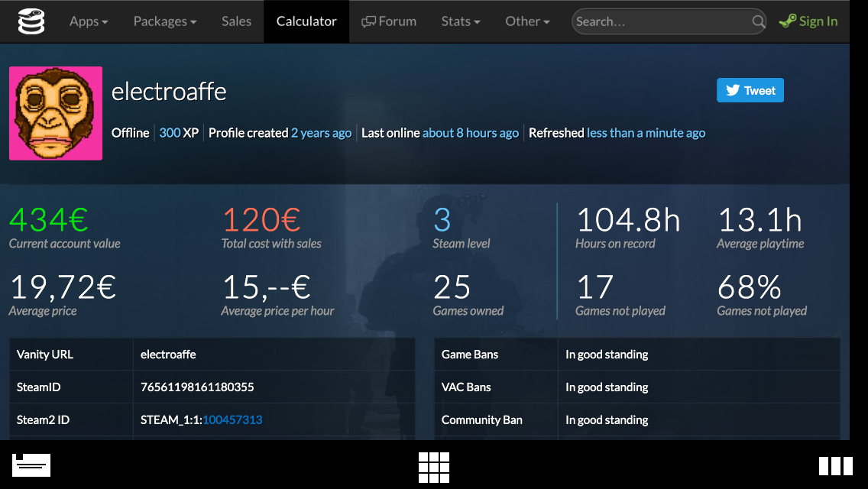
Task: Expand the Apps dropdown menu
Action: (x=89, y=21)
